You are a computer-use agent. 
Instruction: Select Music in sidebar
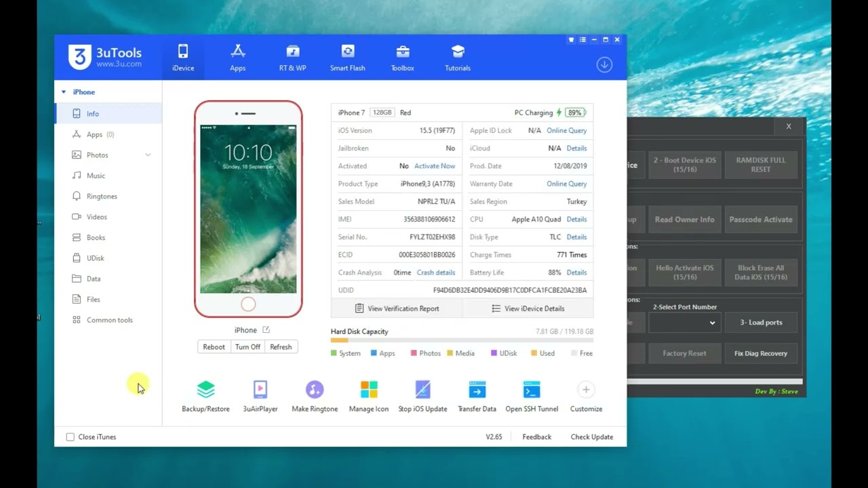tap(108, 176)
